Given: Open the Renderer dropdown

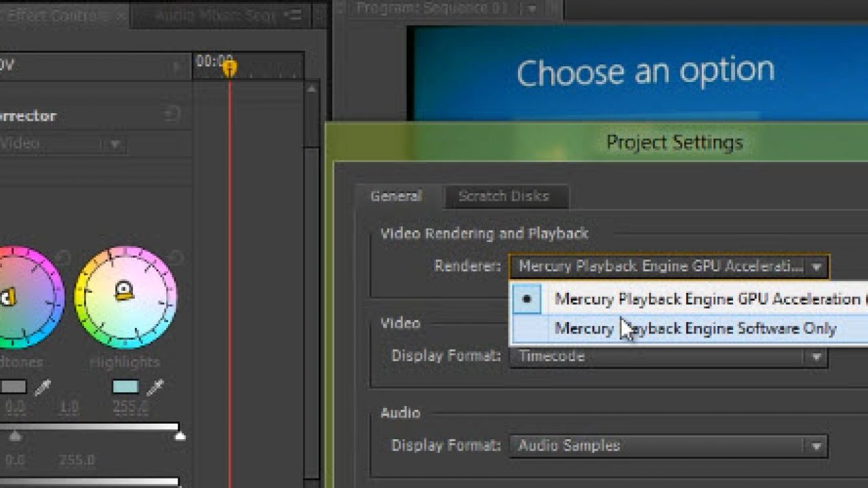Looking at the screenshot, I should tap(669, 266).
